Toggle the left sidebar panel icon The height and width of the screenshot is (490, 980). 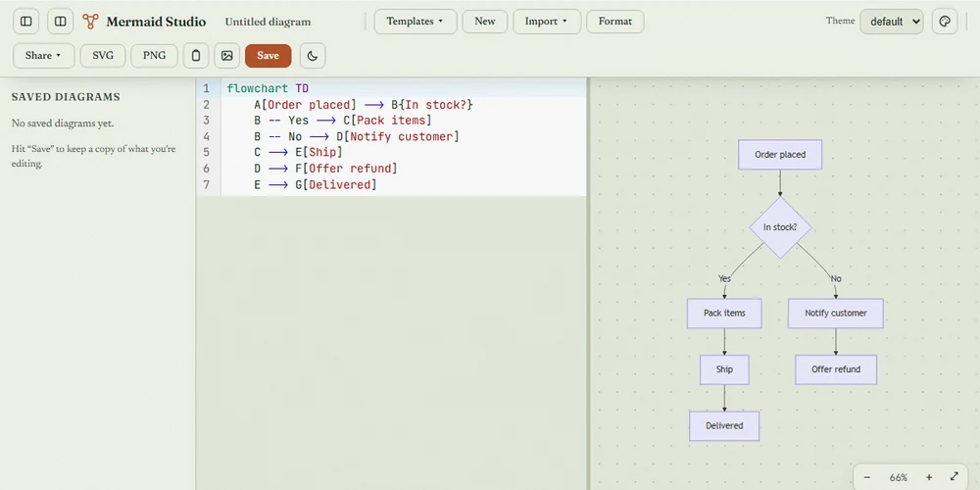25,22
